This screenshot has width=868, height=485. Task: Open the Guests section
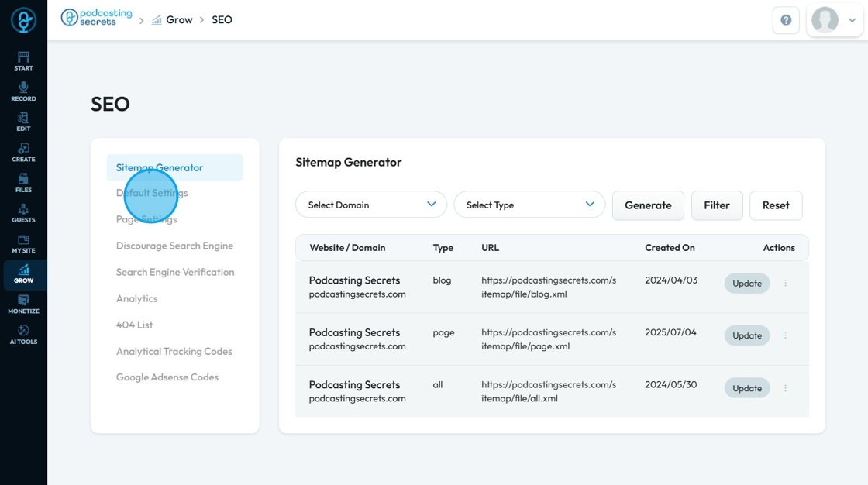coord(23,213)
